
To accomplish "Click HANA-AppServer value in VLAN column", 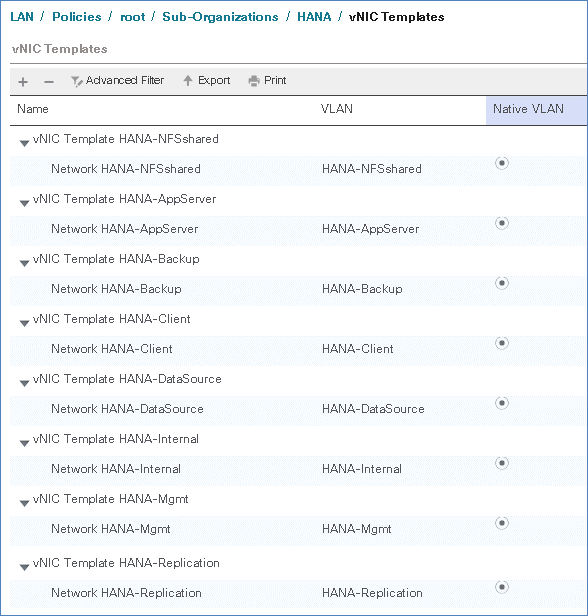I will (x=370, y=229).
